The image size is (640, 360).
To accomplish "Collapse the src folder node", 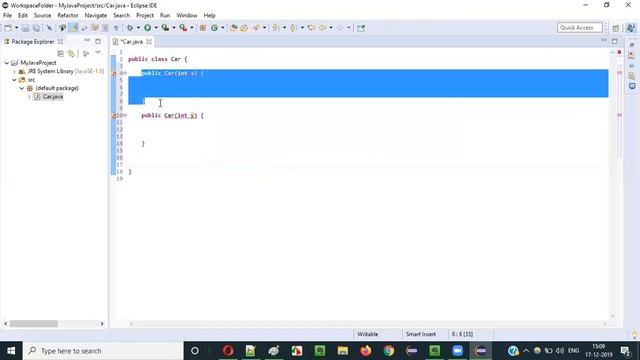I will pyautogui.click(x=14, y=80).
